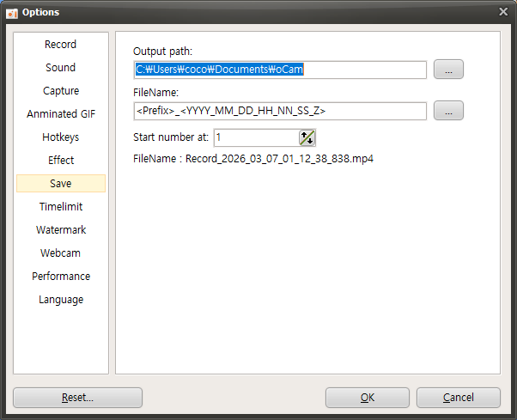
Task: Click the Start number spinner icon
Action: coord(307,137)
